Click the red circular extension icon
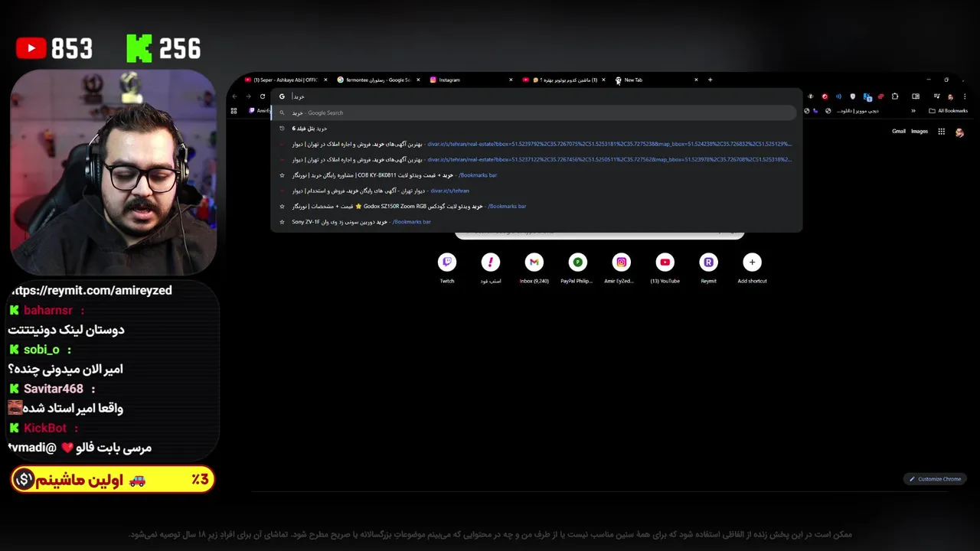The image size is (980, 551). click(x=825, y=96)
